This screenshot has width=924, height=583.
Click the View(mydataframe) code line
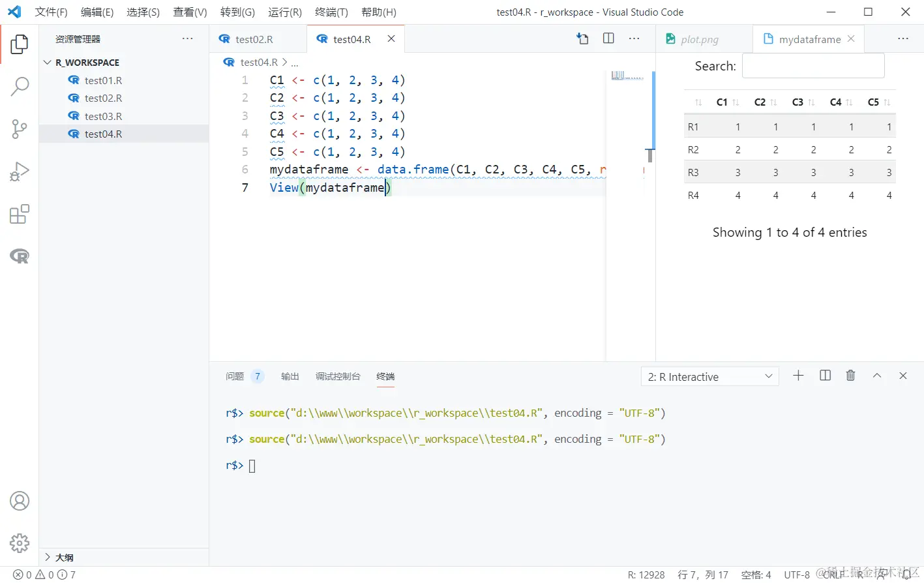pos(330,188)
